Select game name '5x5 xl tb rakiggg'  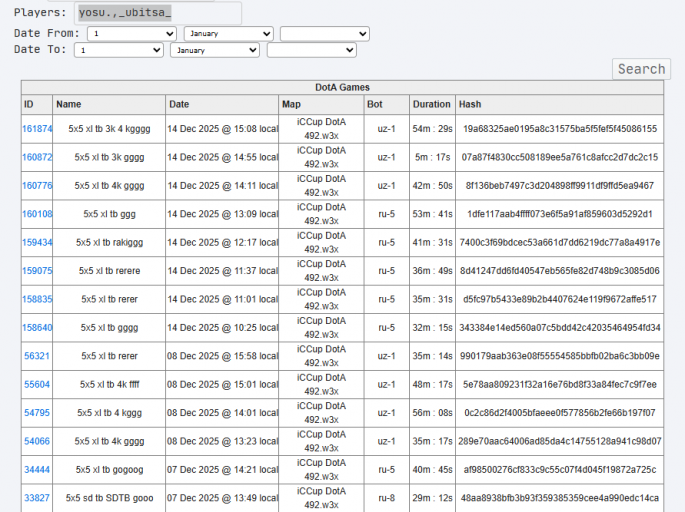coord(109,242)
